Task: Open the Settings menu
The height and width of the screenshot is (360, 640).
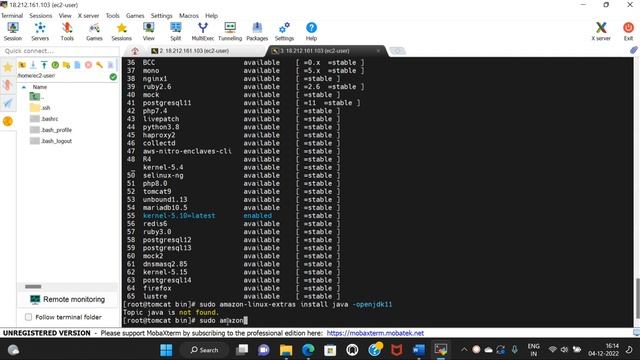Action: (162, 16)
